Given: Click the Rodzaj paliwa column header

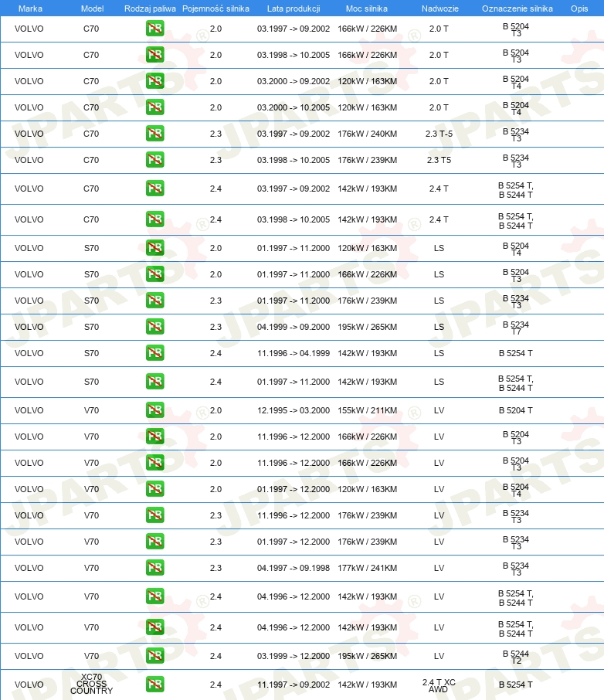Looking at the screenshot, I should (150, 8).
